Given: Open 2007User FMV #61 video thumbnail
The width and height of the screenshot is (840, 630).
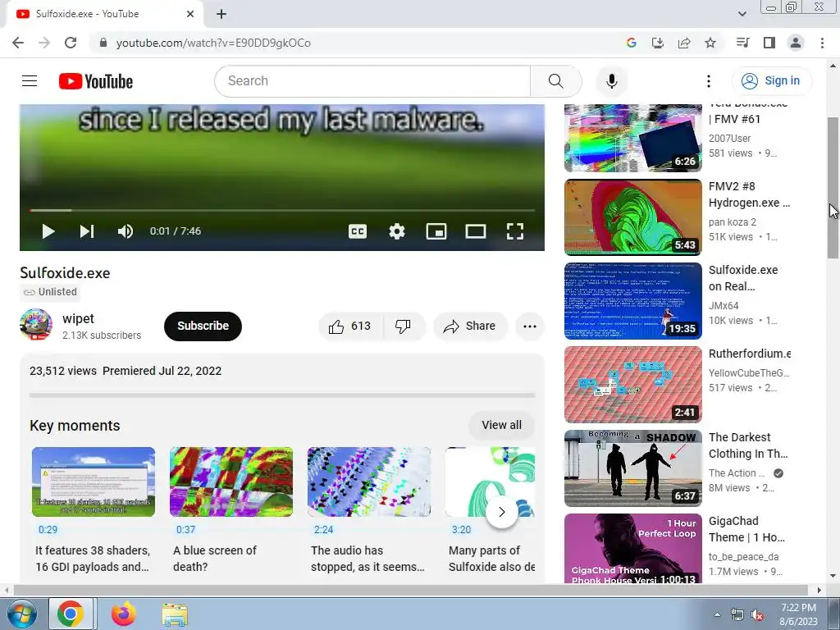Looking at the screenshot, I should point(632,138).
